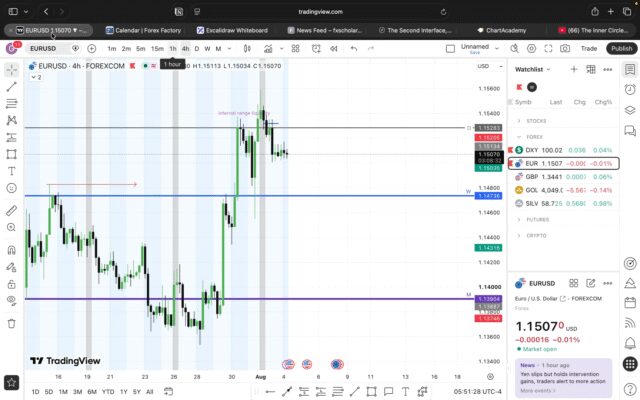Switch to 1h timeframe
Screen dimensions: 640x400
173,49
